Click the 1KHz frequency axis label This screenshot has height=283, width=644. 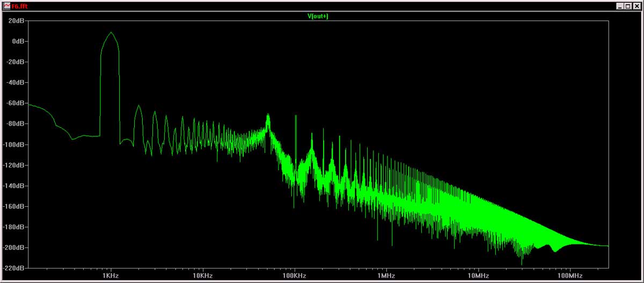[x=111, y=275]
